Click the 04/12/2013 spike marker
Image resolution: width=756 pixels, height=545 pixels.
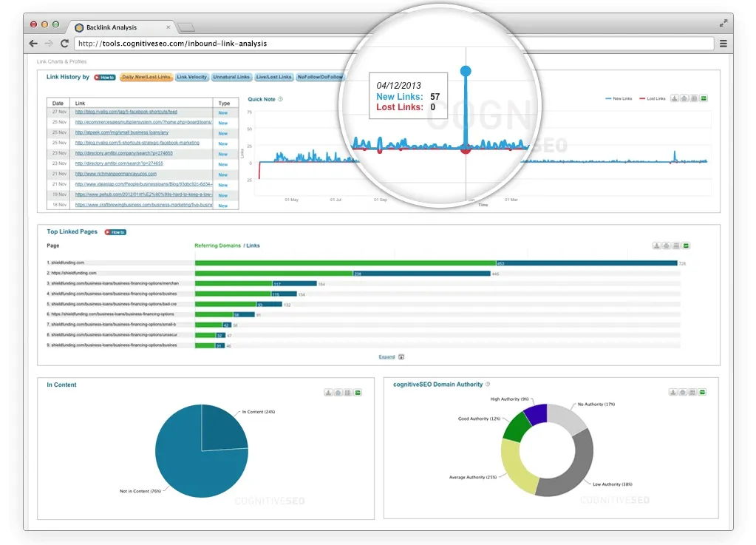466,70
